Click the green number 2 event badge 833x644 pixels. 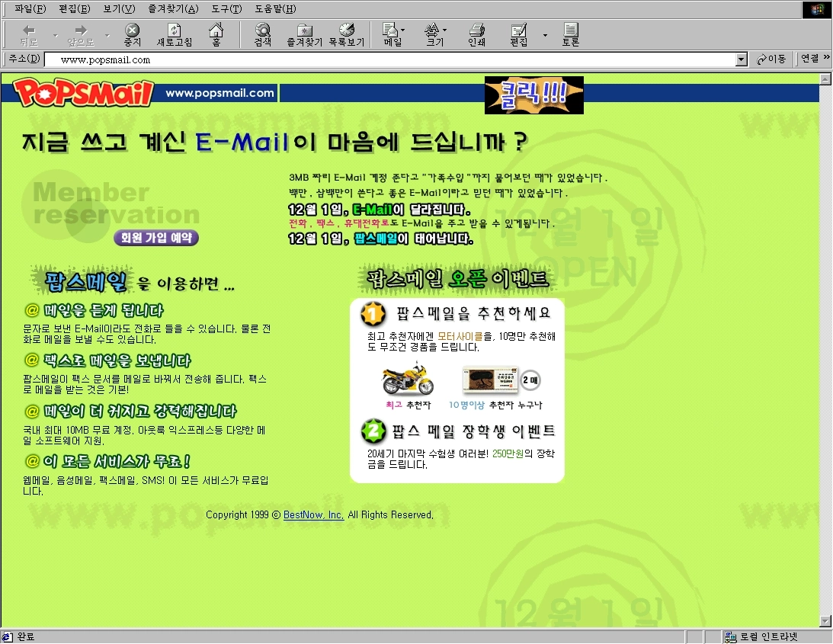[x=373, y=431]
